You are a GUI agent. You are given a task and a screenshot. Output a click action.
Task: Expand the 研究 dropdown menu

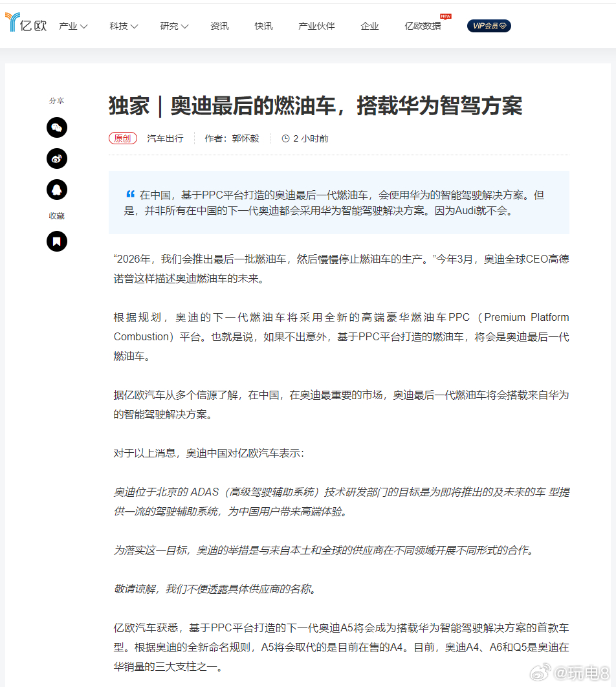(x=174, y=27)
